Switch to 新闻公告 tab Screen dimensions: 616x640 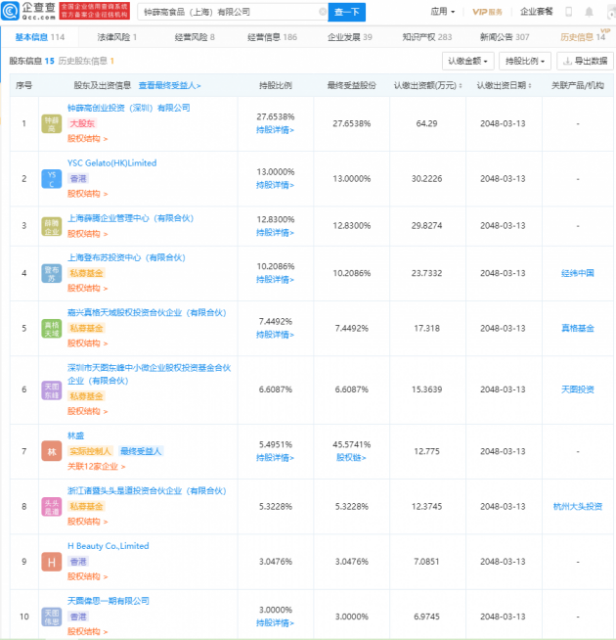tap(505, 37)
